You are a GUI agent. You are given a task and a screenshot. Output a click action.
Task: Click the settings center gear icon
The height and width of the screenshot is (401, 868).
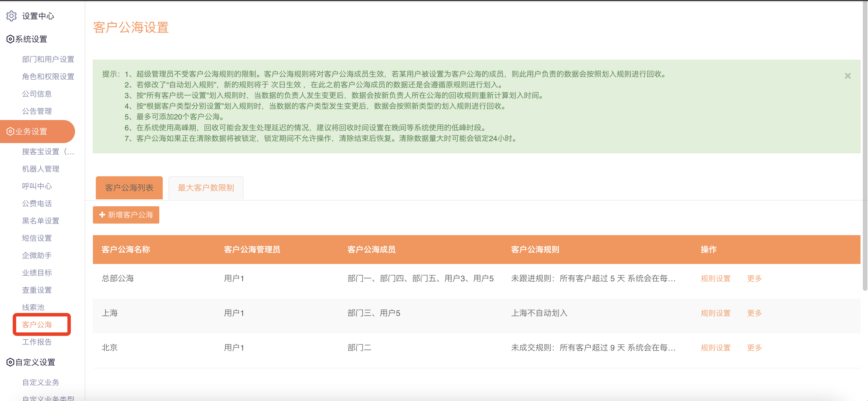(x=12, y=16)
